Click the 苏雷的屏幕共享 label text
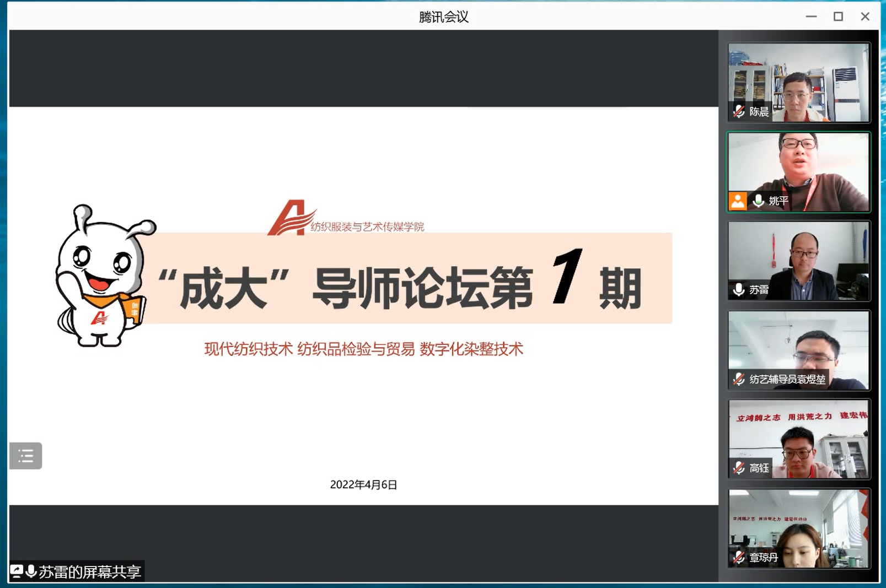 [x=90, y=572]
